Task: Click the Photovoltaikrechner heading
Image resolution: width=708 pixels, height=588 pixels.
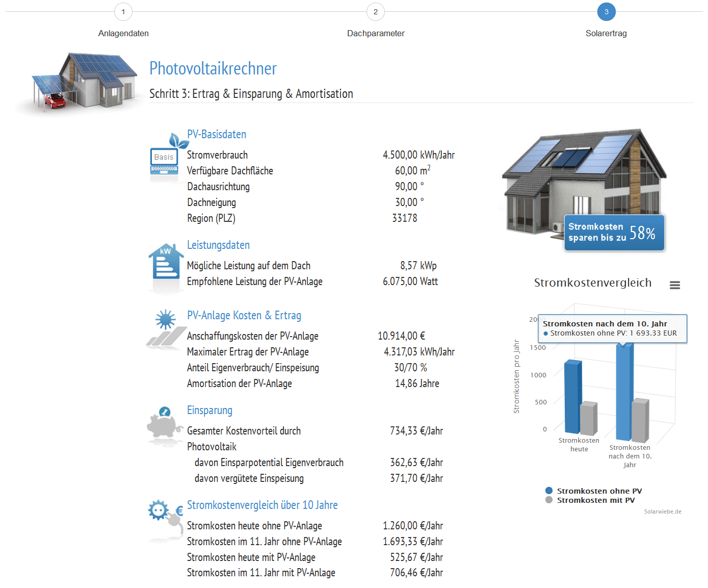Action: (213, 68)
